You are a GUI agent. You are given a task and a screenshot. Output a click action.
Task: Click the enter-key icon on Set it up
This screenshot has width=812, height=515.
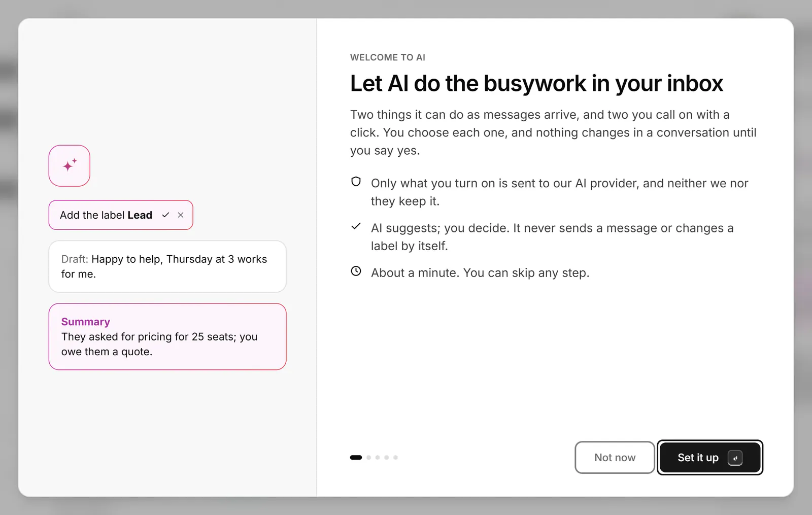click(735, 458)
